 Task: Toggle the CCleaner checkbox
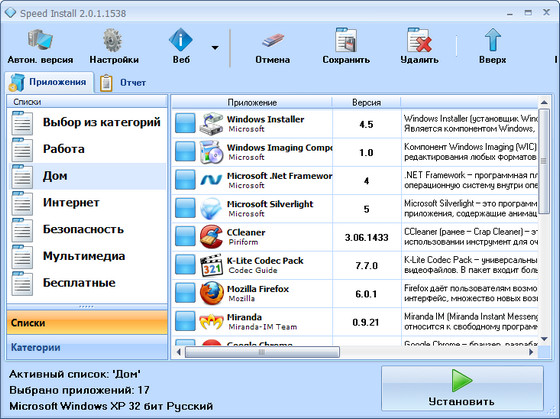(185, 236)
